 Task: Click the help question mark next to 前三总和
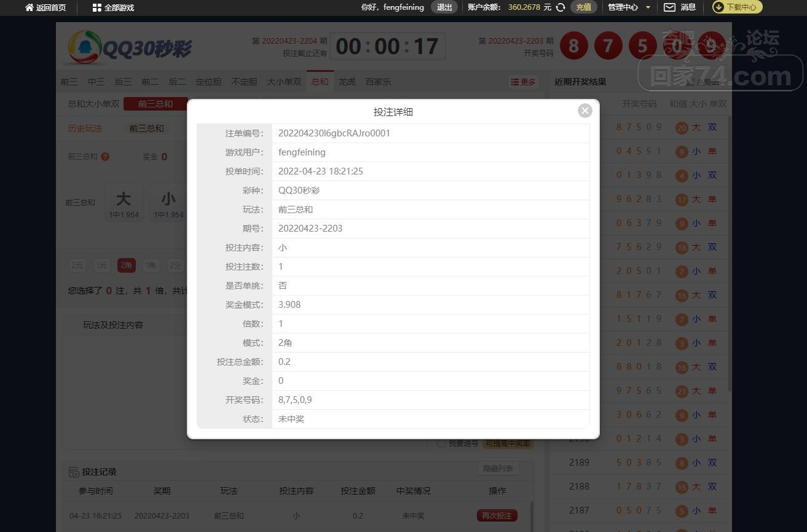pyautogui.click(x=105, y=157)
